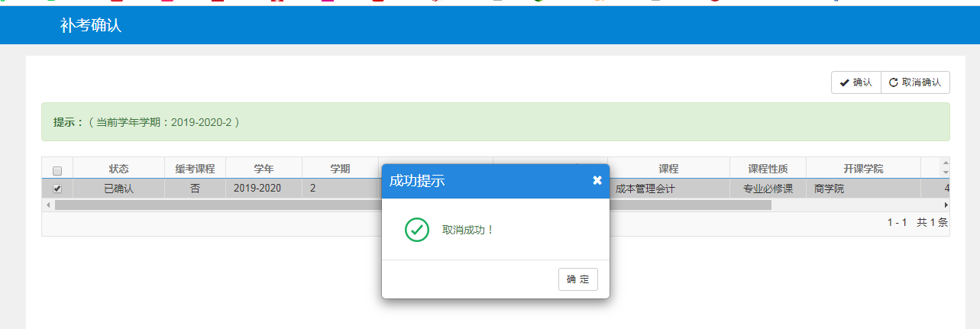Screen dimensions: 980x329
Task: Click the 确认 checkmark button
Action: [x=856, y=82]
